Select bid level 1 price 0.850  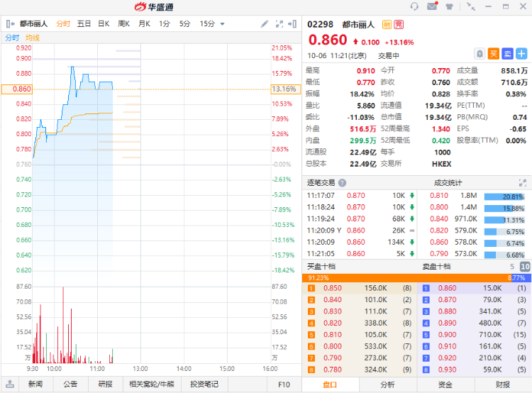point(333,288)
